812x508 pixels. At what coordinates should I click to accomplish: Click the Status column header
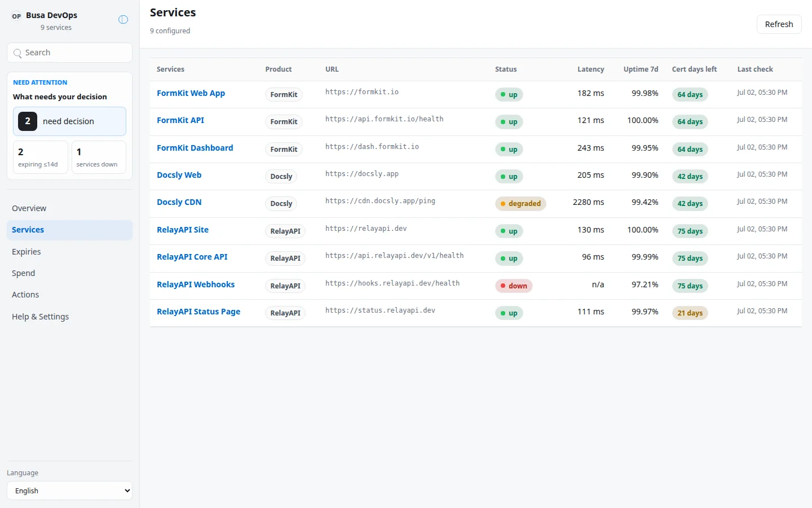click(506, 69)
